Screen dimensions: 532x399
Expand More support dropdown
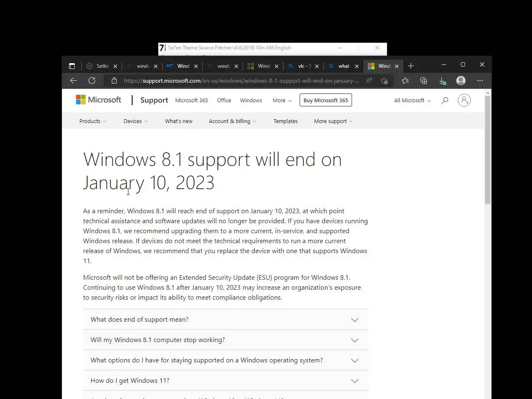tap(333, 121)
